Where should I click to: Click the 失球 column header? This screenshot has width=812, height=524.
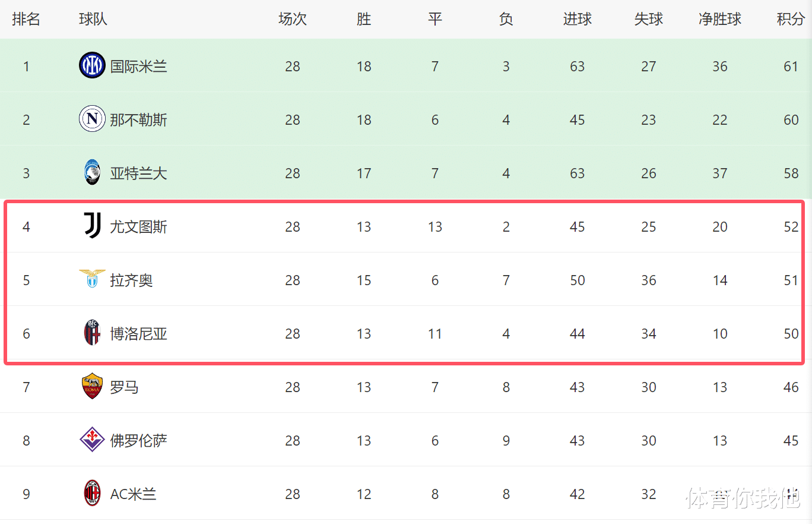tap(649, 19)
